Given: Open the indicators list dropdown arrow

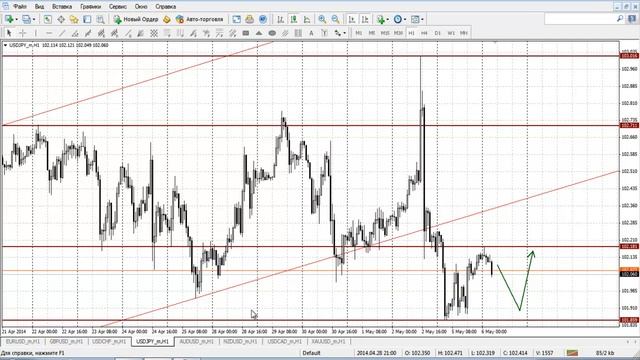Looking at the screenshot, I should point(387,19).
